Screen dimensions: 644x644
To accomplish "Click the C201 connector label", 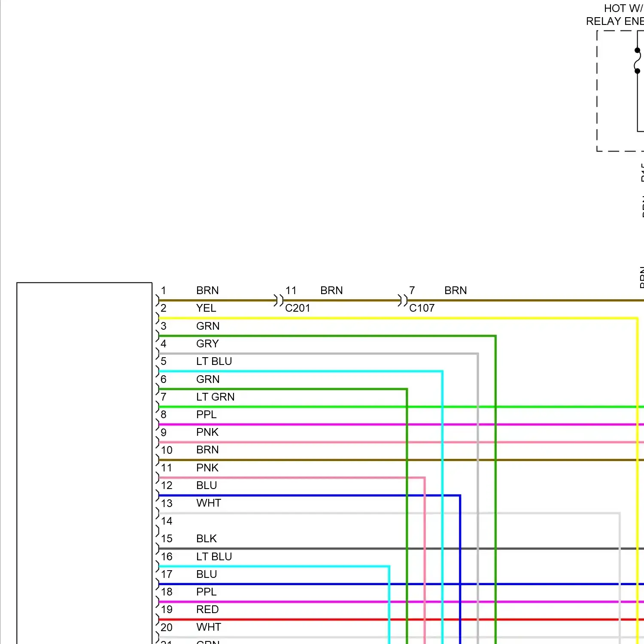I will [298, 308].
